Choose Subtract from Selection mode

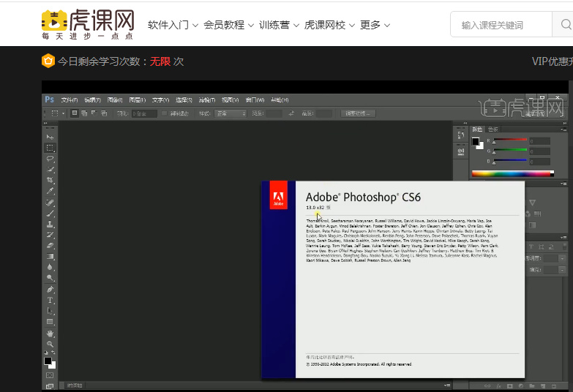click(x=94, y=113)
